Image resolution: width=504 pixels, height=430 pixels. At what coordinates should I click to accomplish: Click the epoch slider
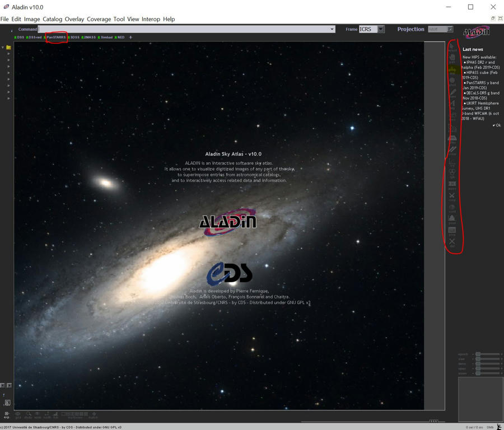(487, 354)
